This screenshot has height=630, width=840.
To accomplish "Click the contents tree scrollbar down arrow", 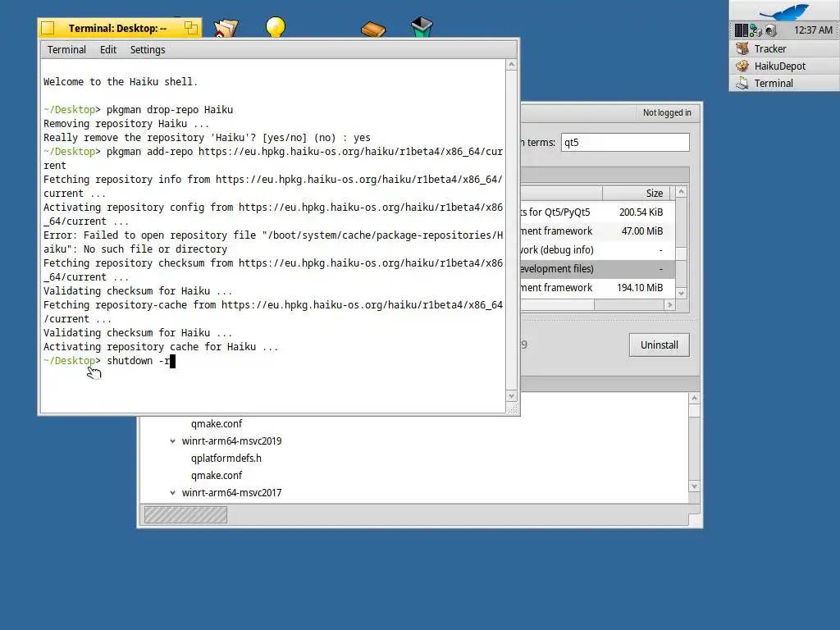I will click(694, 486).
